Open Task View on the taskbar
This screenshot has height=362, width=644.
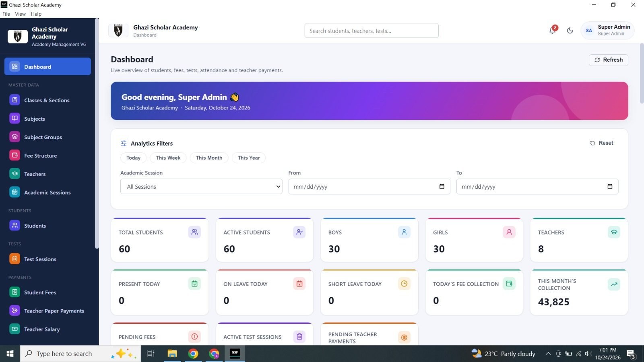[x=151, y=354]
